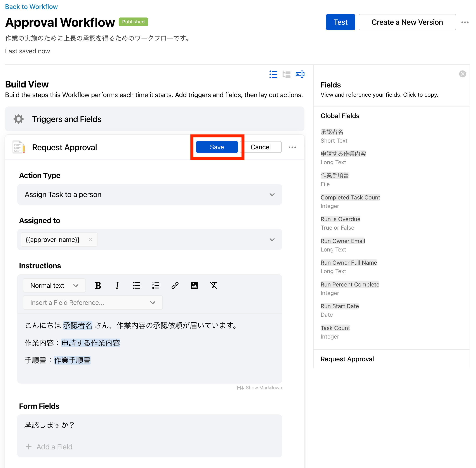476x468 pixels.
Task: Save the Request Approval action
Action: pyautogui.click(x=217, y=147)
